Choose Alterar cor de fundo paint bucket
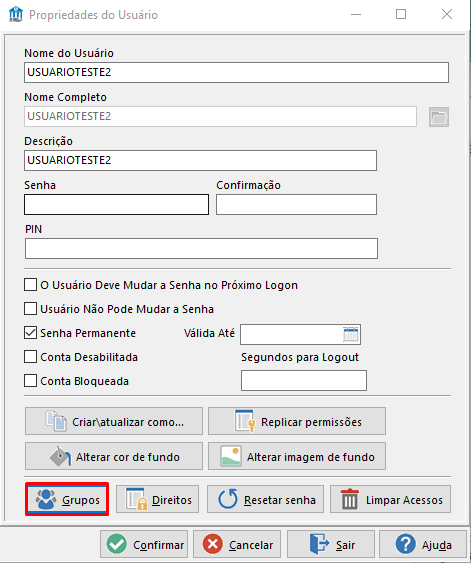Image resolution: width=471 pixels, height=563 pixels. point(114,456)
